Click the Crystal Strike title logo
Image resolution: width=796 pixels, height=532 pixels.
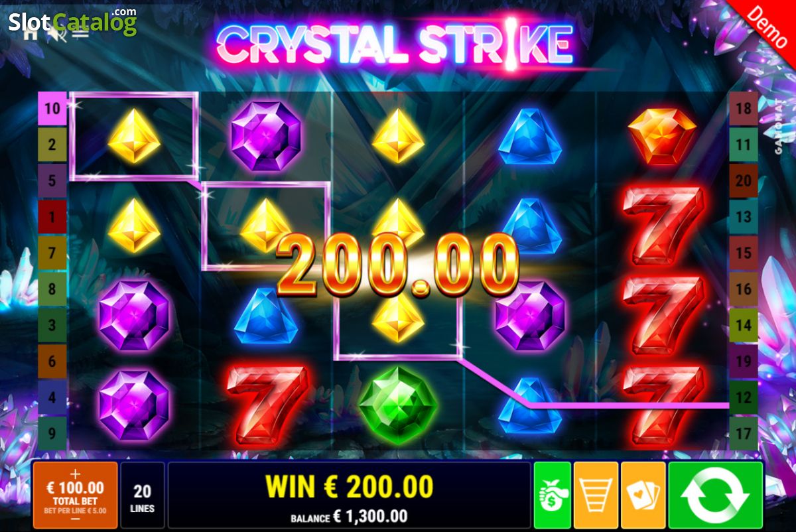point(395,44)
